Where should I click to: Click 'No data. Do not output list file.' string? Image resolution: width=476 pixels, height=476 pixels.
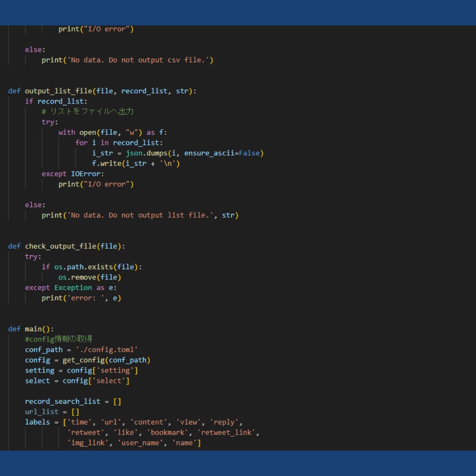coord(140,215)
